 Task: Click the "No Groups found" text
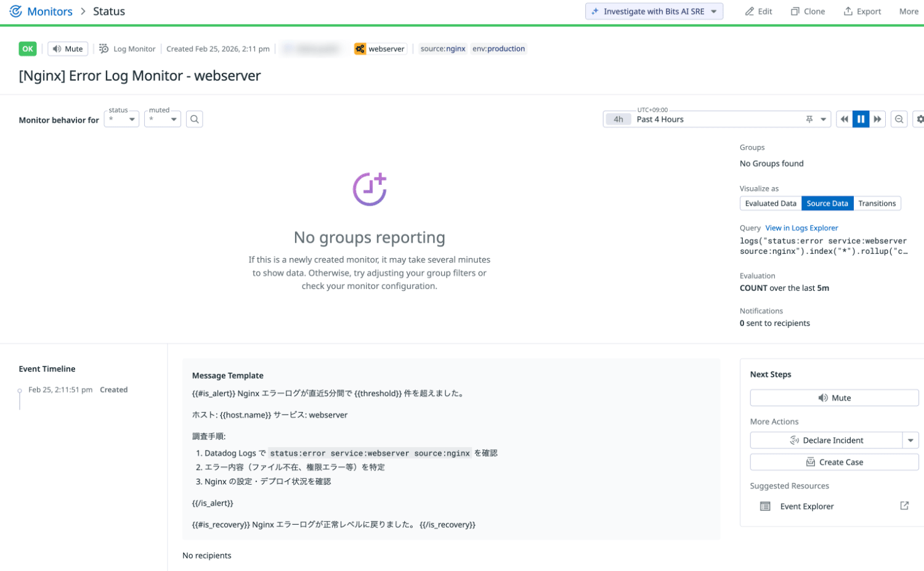pyautogui.click(x=772, y=164)
